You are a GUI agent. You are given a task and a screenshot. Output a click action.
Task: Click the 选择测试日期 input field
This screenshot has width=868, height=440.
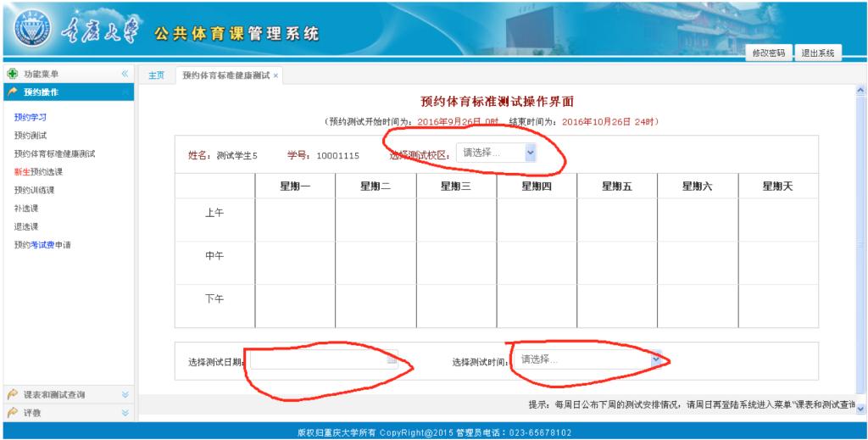tap(318, 360)
